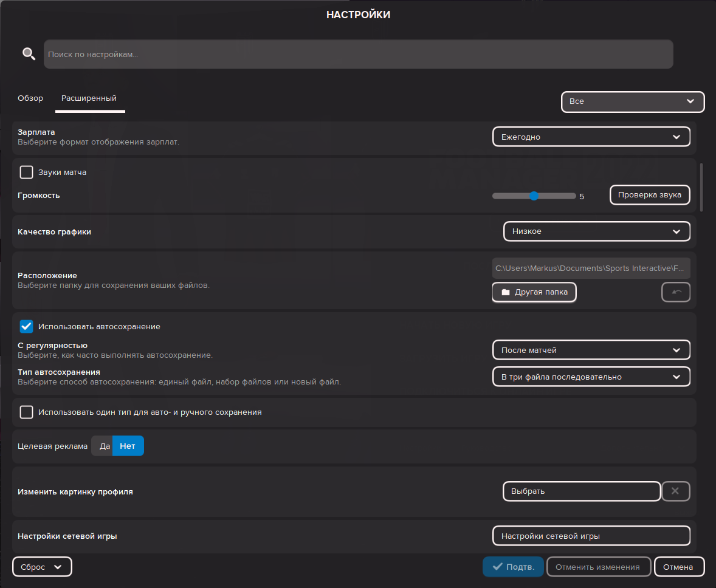This screenshot has width=716, height=588.
Task: Click the Проверка звука button
Action: pos(649,195)
